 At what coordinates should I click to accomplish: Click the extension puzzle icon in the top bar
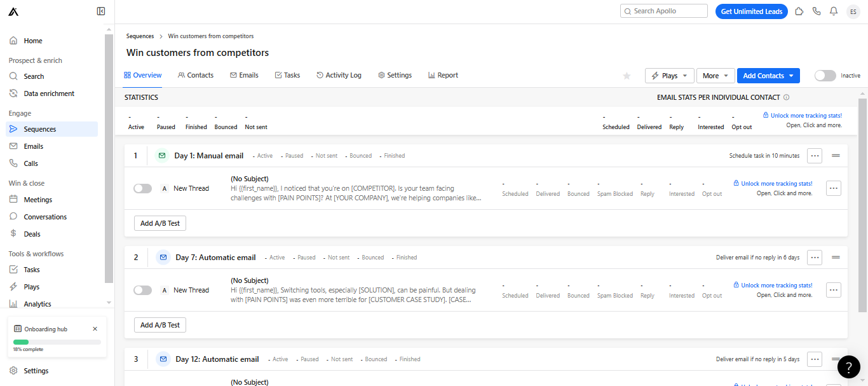tap(799, 11)
